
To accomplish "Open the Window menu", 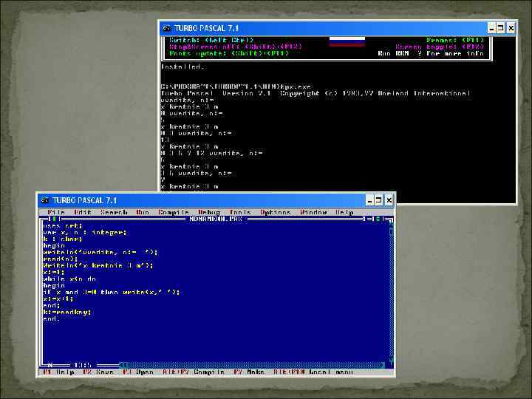I will (x=313, y=212).
